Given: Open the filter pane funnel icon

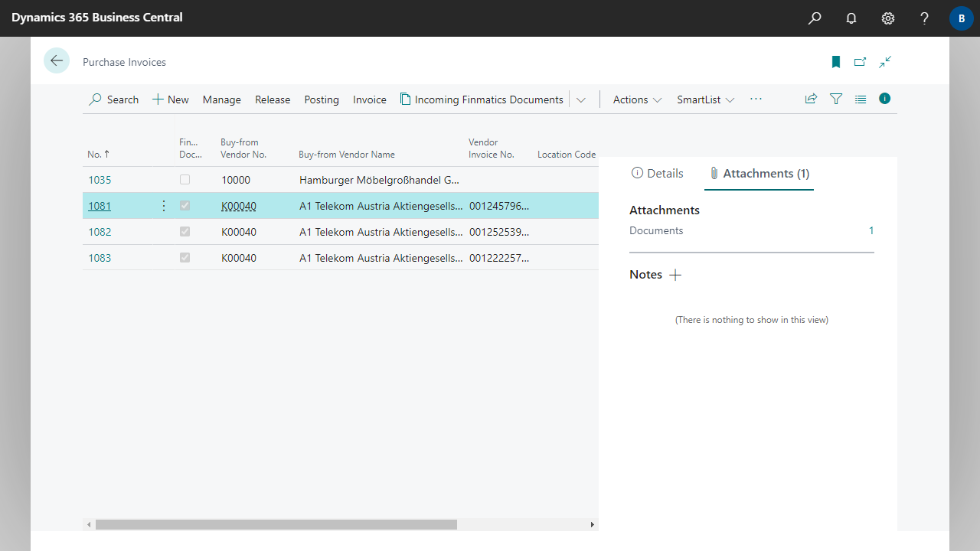Looking at the screenshot, I should [836, 99].
